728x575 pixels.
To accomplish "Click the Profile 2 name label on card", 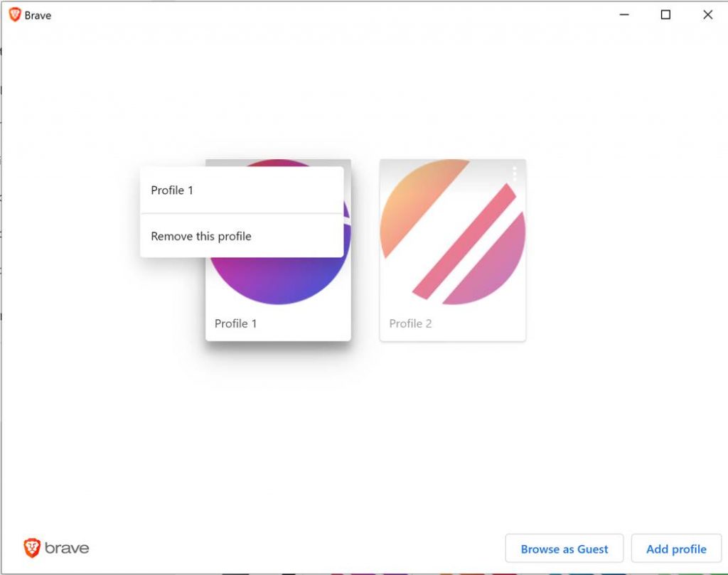I will pos(410,323).
